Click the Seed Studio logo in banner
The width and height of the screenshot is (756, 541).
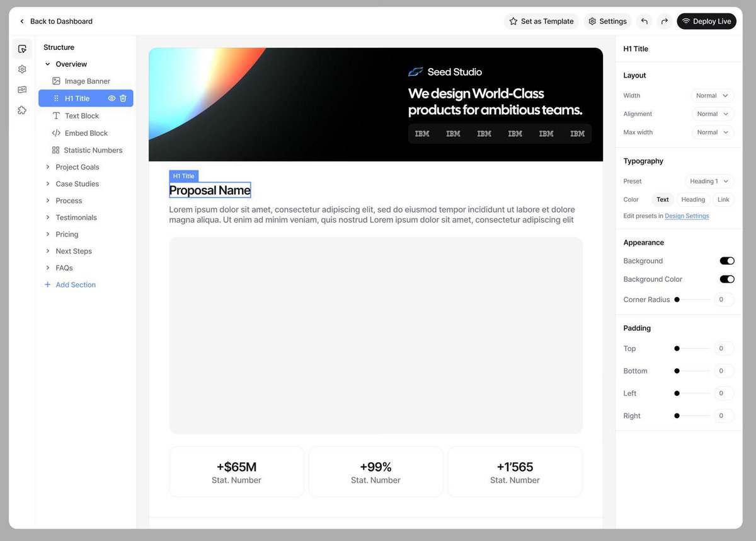click(445, 72)
